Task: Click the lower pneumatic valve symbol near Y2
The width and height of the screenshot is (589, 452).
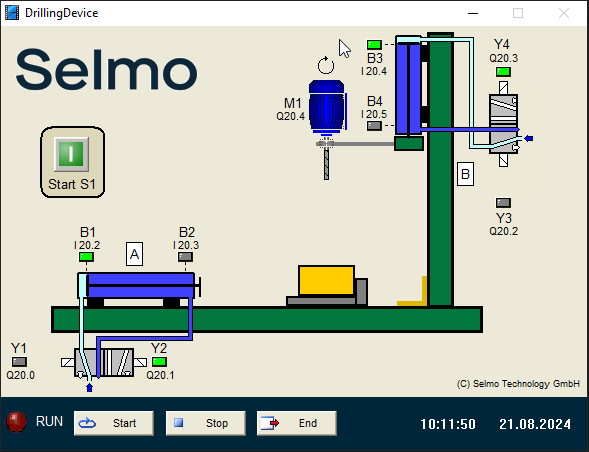Action: click(x=104, y=363)
